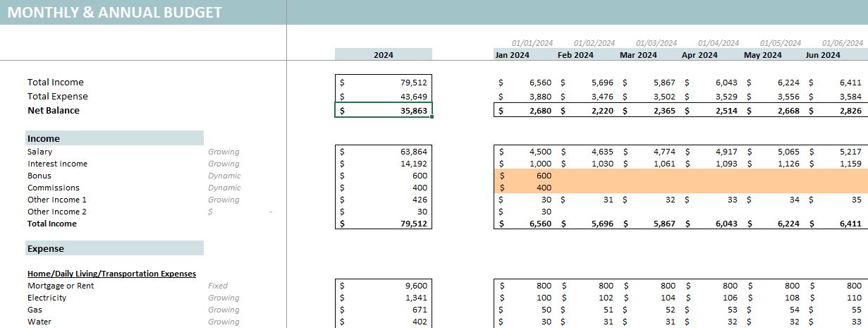The width and height of the screenshot is (868, 328).
Task: Select Gas 2024 total 671
Action: [383, 310]
